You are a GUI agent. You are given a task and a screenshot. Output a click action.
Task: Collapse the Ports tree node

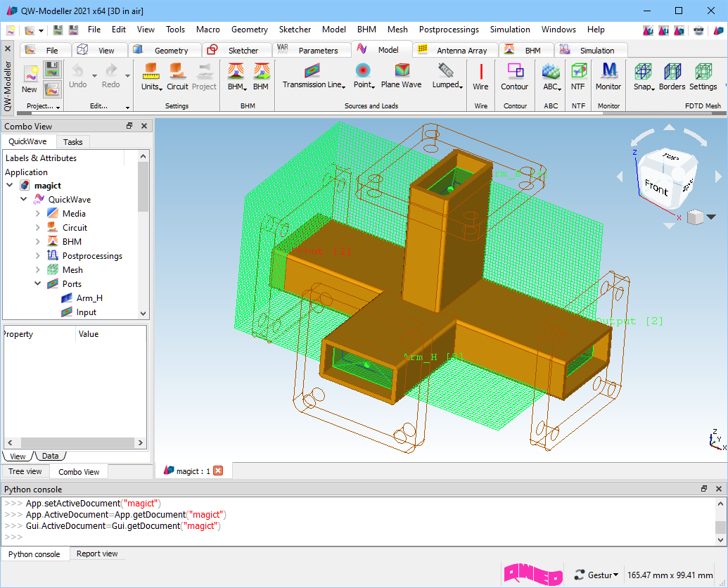coord(37,283)
